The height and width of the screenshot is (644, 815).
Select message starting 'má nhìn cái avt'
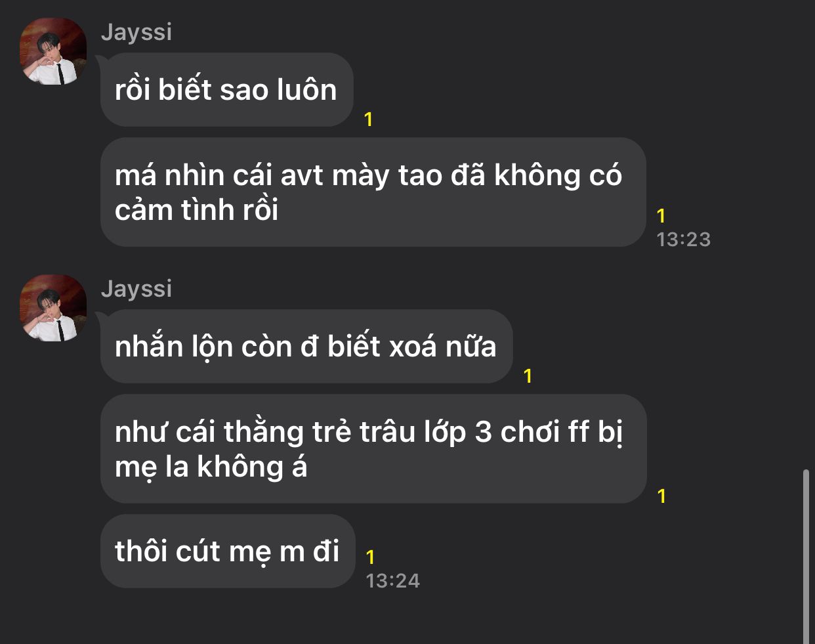[373, 192]
